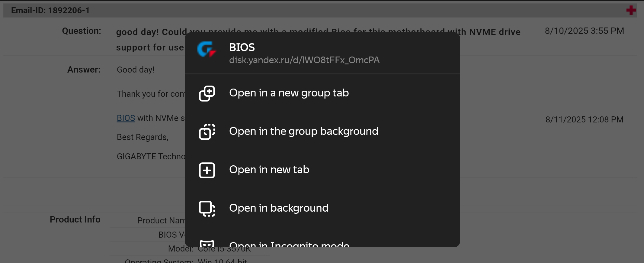Click the Product Info heading

(75, 219)
